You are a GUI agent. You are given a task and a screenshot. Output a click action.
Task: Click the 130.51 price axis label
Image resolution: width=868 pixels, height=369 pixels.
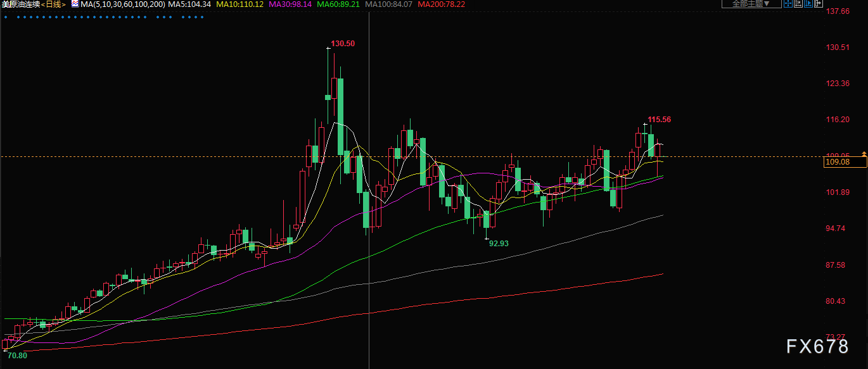(x=838, y=47)
